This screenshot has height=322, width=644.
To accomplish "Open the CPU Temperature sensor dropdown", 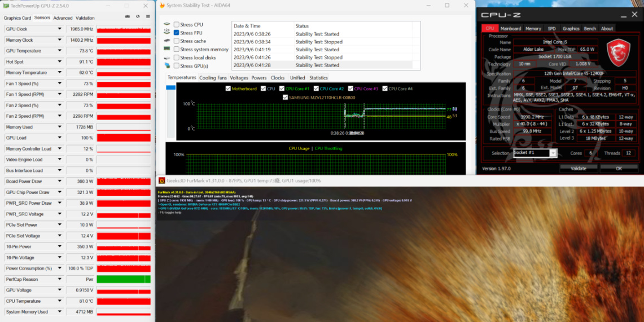I will point(60,301).
